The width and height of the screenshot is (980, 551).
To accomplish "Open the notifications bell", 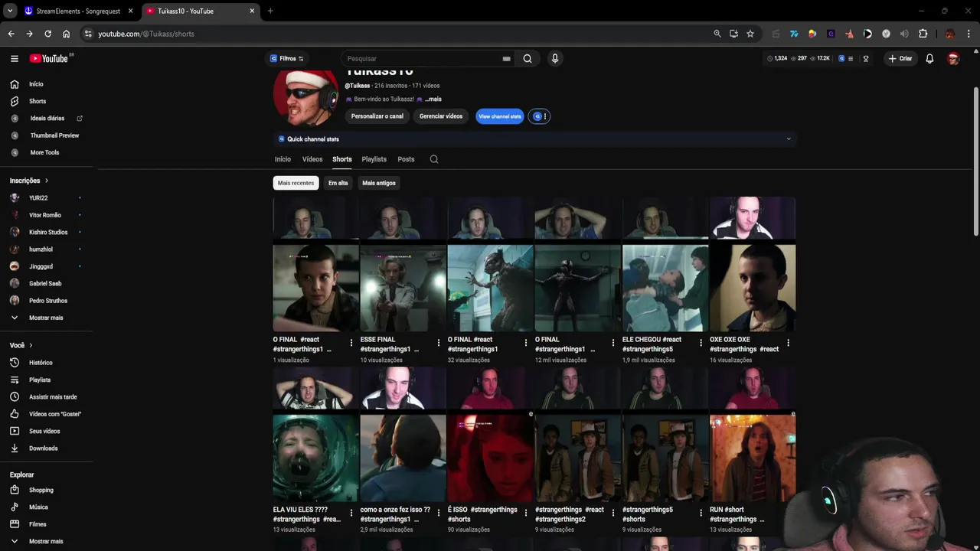I will pyautogui.click(x=929, y=58).
